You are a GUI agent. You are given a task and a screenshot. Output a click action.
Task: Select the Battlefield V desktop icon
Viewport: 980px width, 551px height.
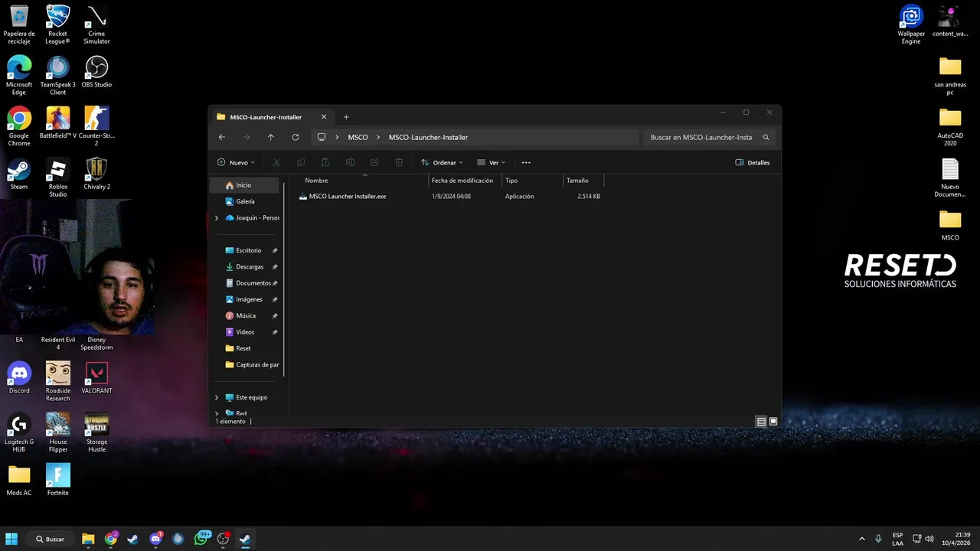(x=58, y=122)
